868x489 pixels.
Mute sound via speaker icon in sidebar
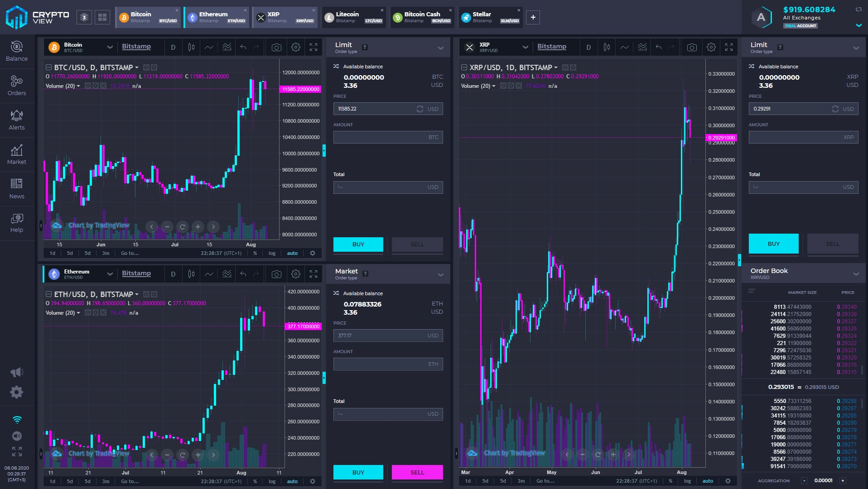pyautogui.click(x=17, y=436)
